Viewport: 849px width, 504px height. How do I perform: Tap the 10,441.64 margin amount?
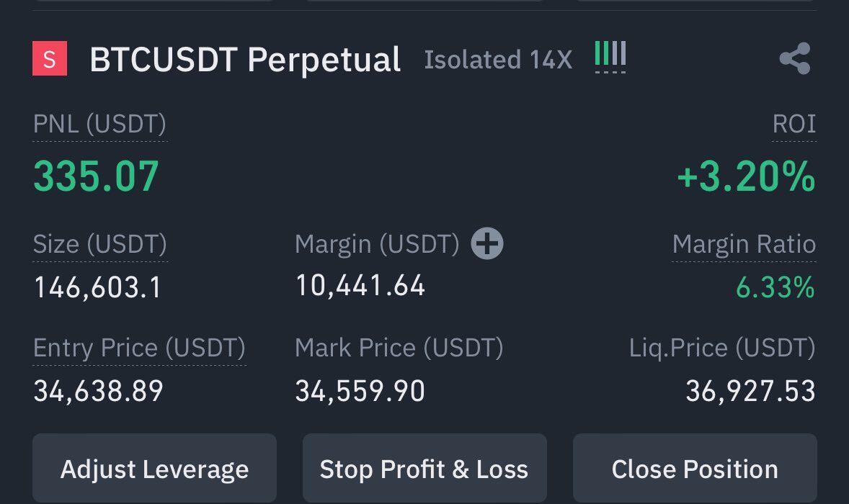360,286
